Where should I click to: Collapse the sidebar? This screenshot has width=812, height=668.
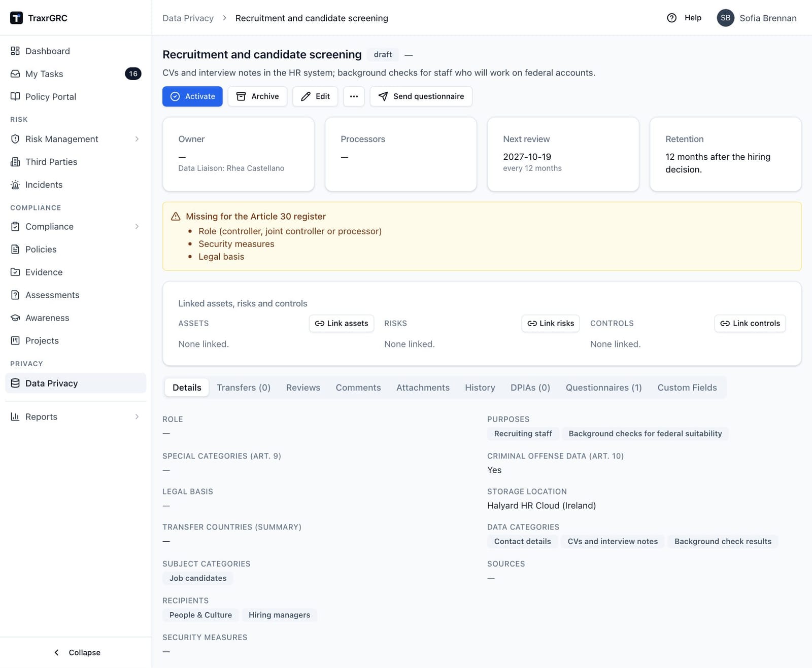point(77,652)
